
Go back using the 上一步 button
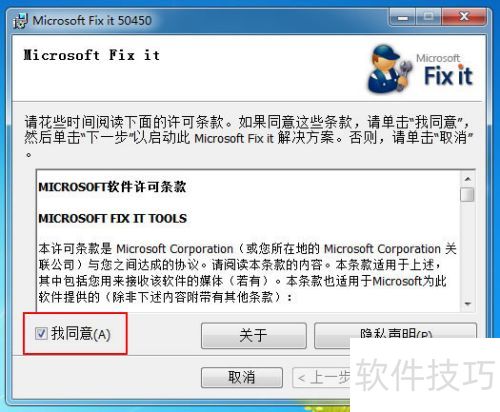tap(321, 377)
